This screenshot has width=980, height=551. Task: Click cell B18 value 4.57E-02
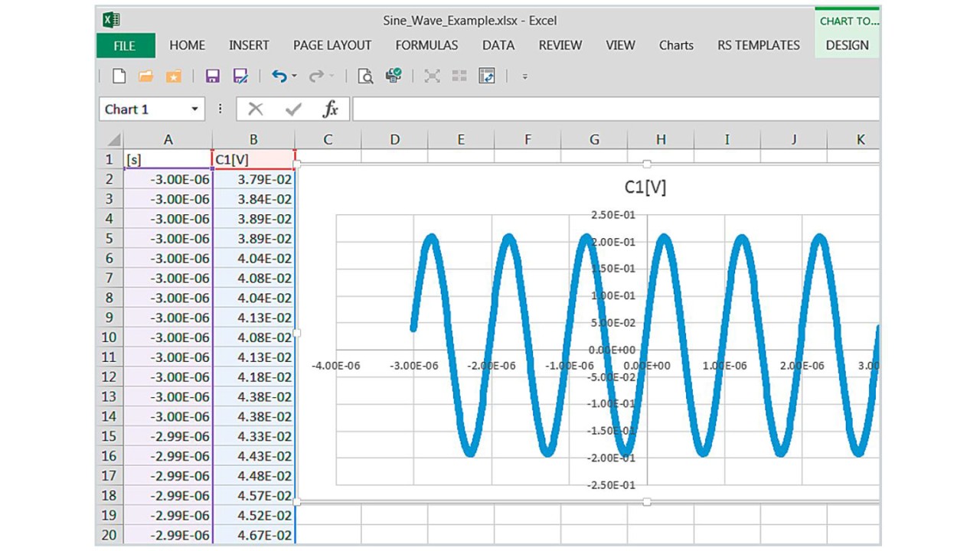(253, 496)
